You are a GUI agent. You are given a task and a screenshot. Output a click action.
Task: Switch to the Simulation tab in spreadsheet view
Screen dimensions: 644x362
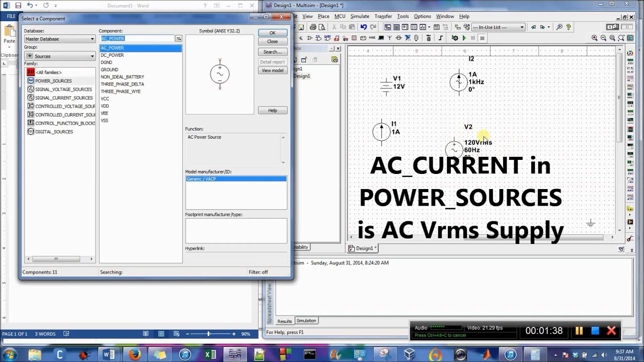[306, 321]
